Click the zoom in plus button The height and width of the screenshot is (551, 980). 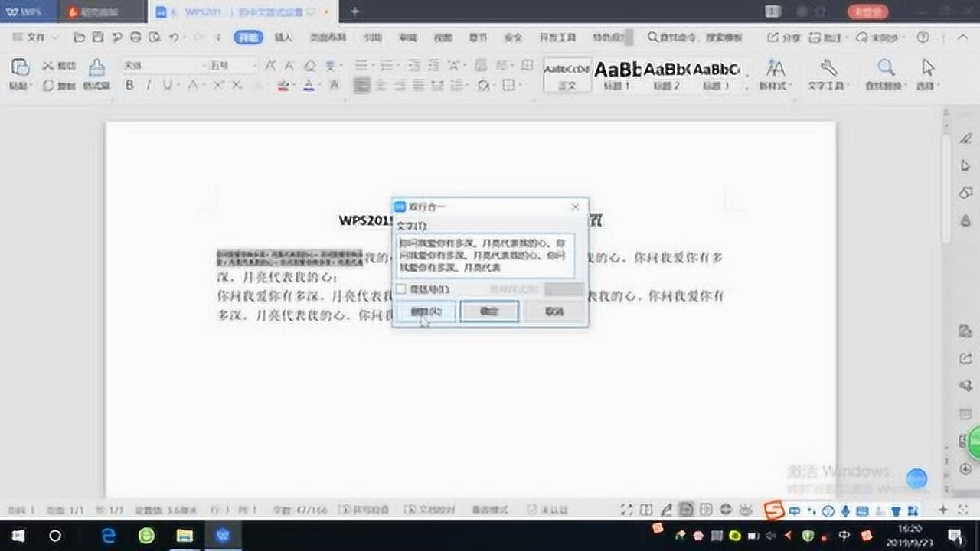tap(942, 510)
